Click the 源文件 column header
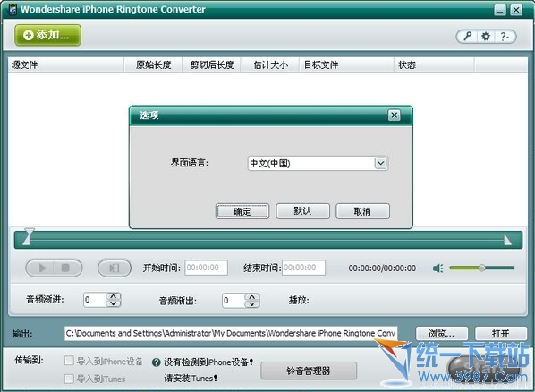This screenshot has height=392, width=535. pyautogui.click(x=66, y=64)
